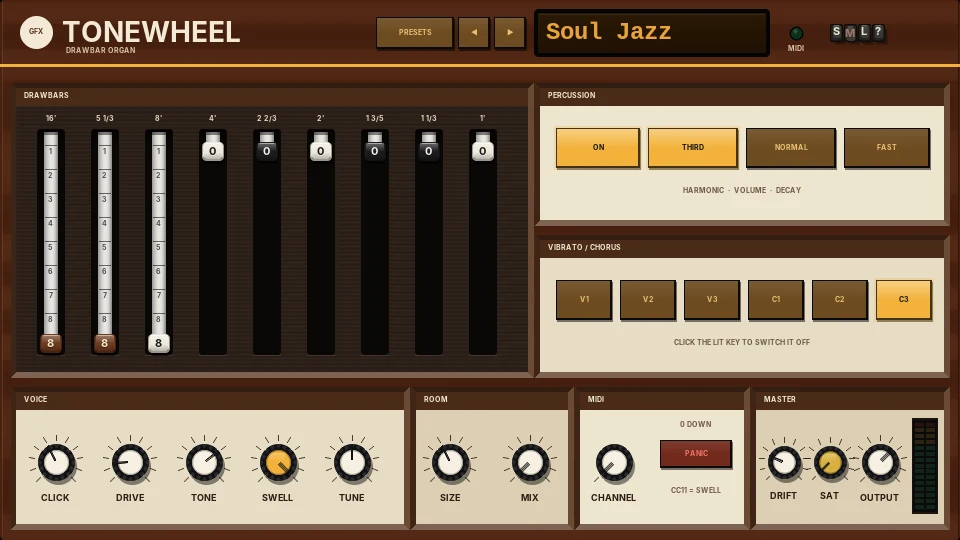Click the room MIX knob
The height and width of the screenshot is (540, 960).
click(x=530, y=463)
